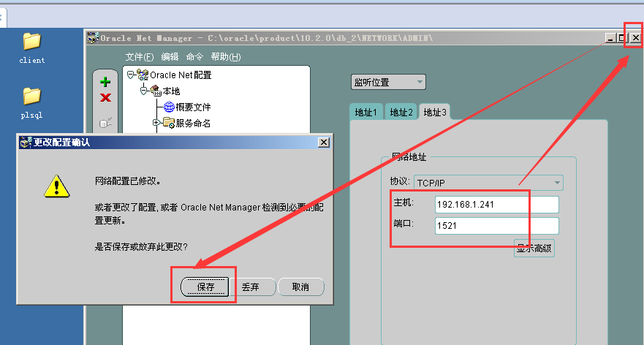Click the 是否保存或放弃此更改 question text
This screenshot has height=345, width=644.
tap(141, 246)
